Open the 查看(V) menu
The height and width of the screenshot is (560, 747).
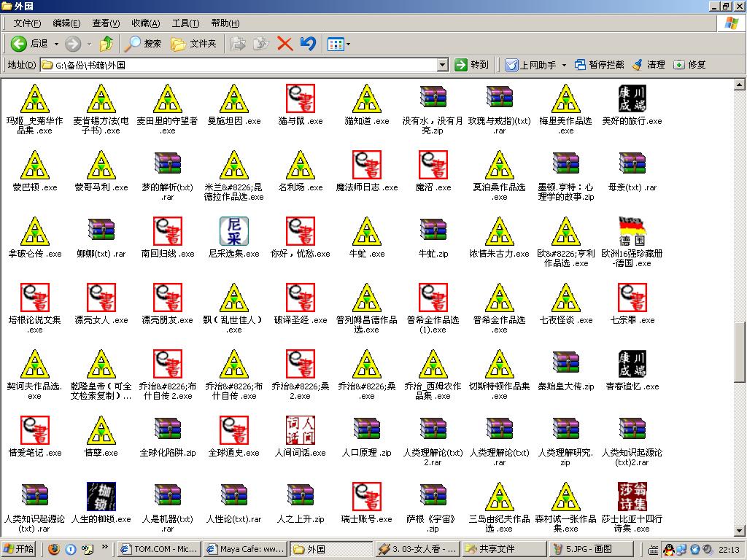(106, 23)
